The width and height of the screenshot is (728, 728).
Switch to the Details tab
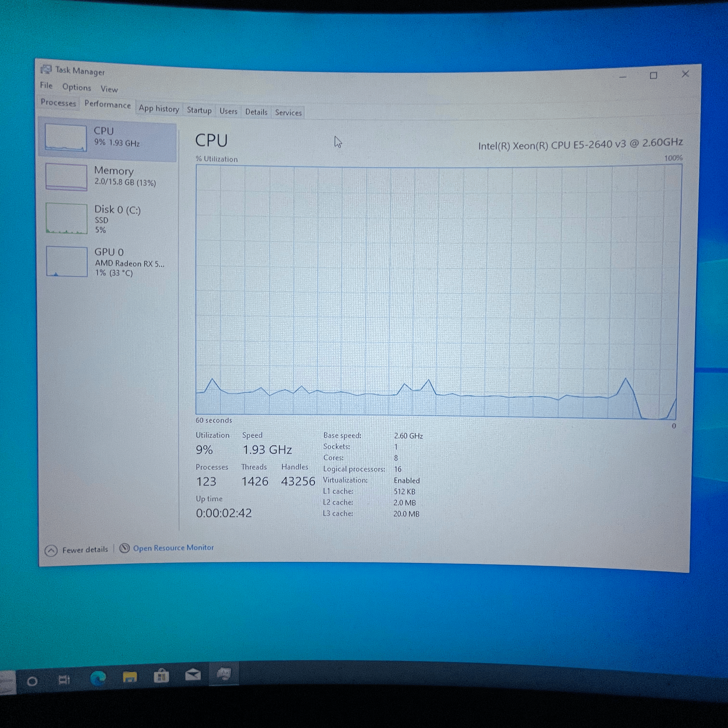tap(256, 112)
